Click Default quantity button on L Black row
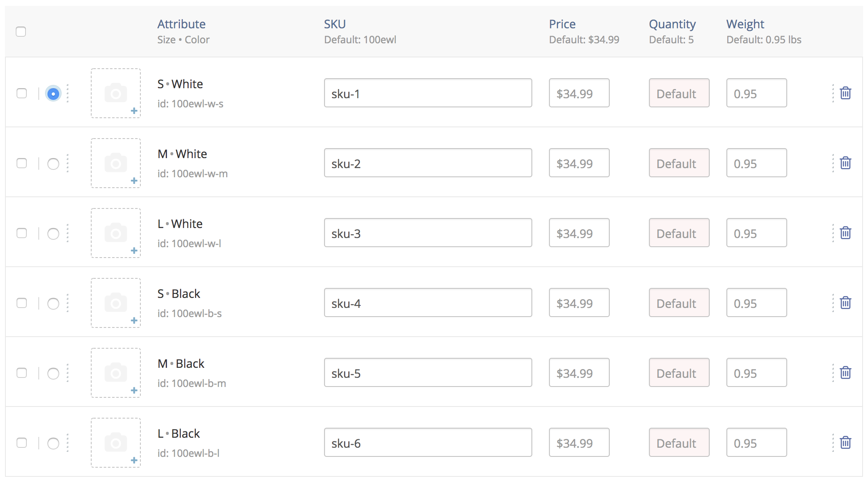The height and width of the screenshot is (481, 868). tap(679, 443)
